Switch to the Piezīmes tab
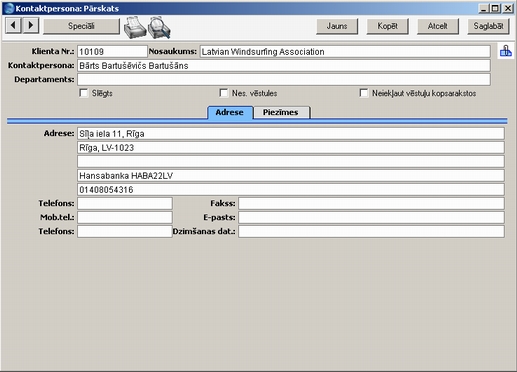The image size is (517, 372). coord(281,112)
